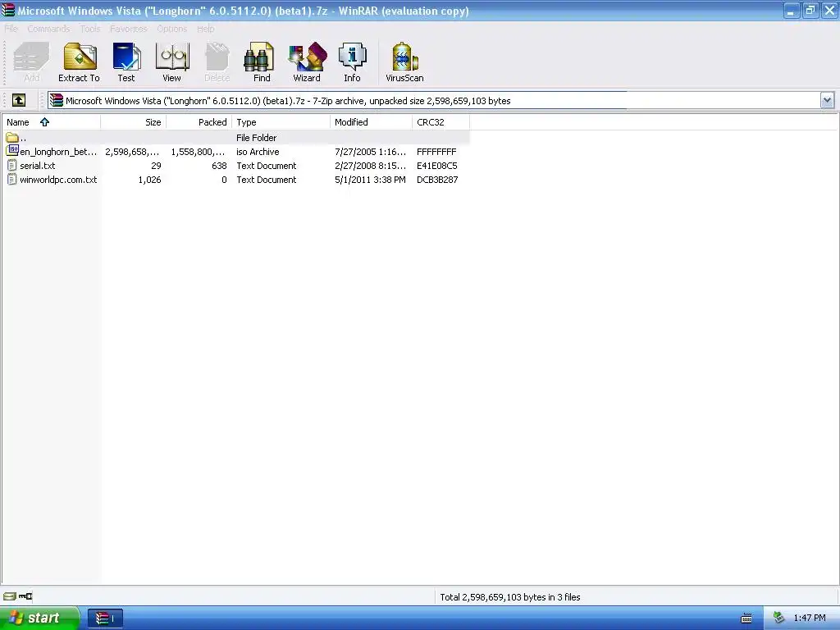Viewport: 840px width, 630px height.
Task: Click the Total bytes status bar text
Action: click(510, 597)
